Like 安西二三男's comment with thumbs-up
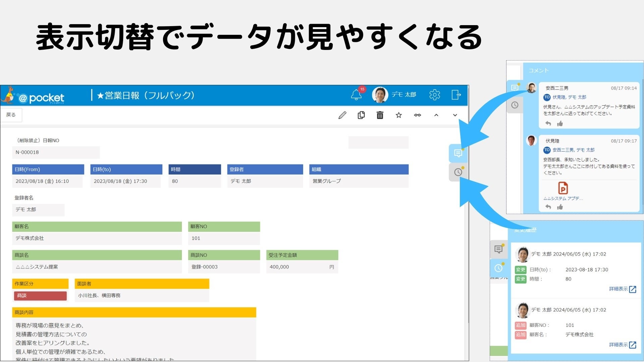Screen dimensions: 644x362 (560, 124)
